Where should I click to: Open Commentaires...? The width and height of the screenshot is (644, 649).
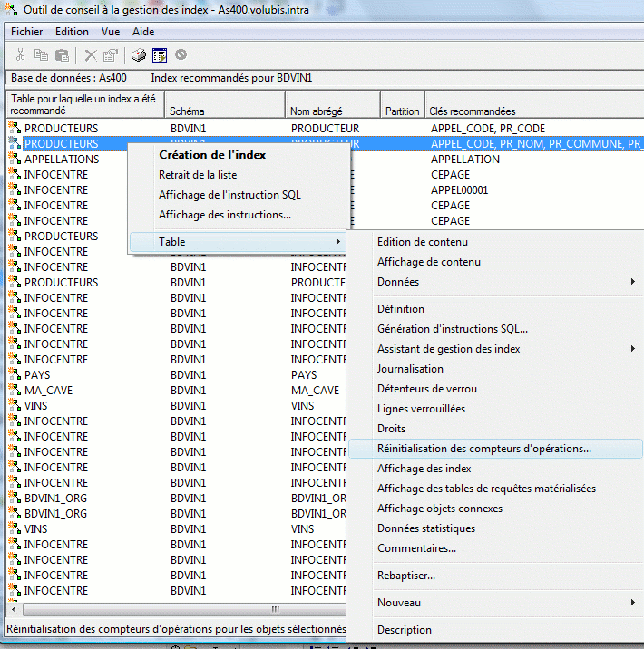(495, 548)
